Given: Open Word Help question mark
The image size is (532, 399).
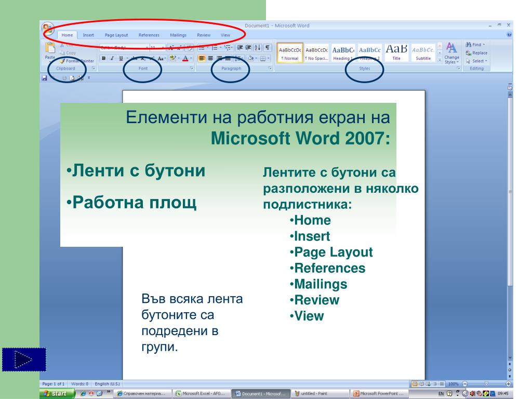Looking at the screenshot, I should click(x=509, y=35).
